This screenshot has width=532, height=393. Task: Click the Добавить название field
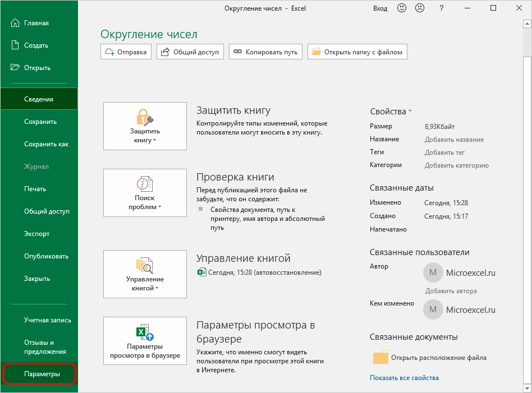[454, 140]
